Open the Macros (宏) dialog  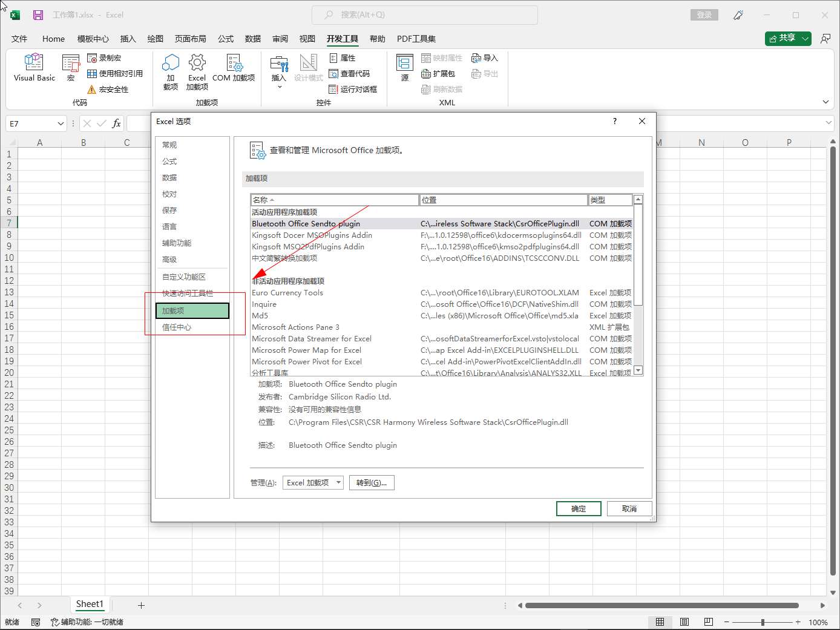click(x=71, y=68)
